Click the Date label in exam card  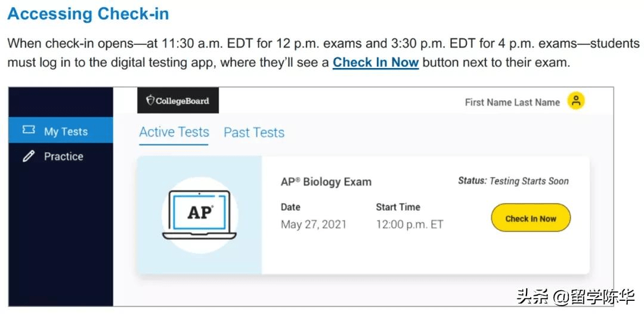(x=290, y=207)
